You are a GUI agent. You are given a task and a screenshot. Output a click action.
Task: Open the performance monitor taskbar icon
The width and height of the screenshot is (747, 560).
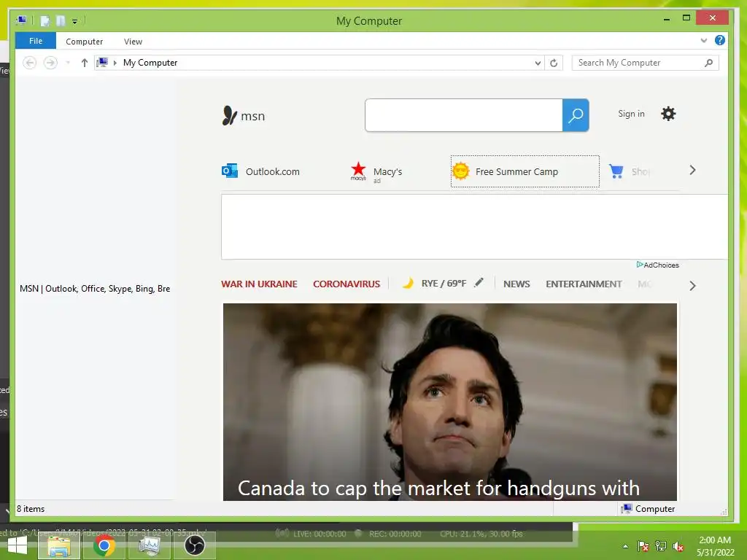149,545
